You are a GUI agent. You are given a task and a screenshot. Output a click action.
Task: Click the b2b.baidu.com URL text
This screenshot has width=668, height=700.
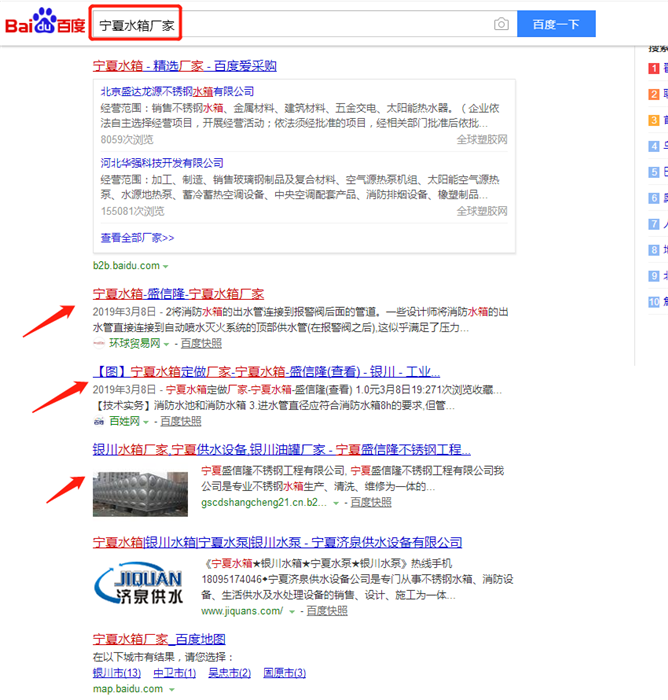coord(126,266)
